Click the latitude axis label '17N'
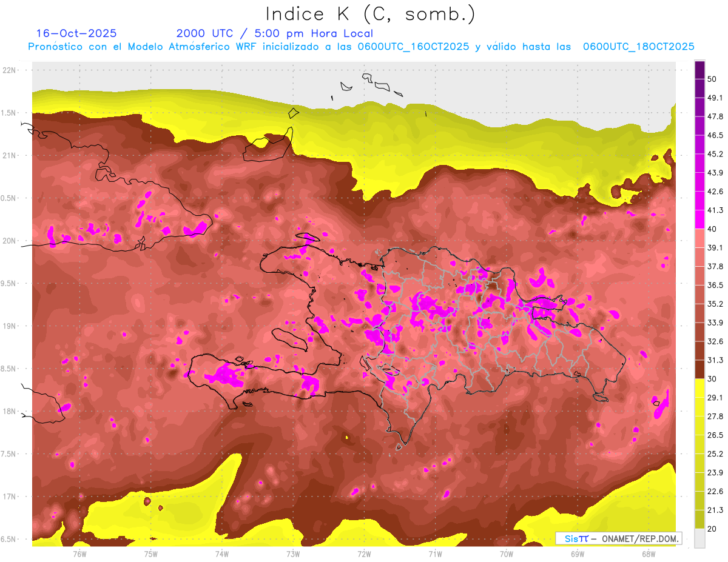This screenshot has height=562, width=728. tap(10, 497)
